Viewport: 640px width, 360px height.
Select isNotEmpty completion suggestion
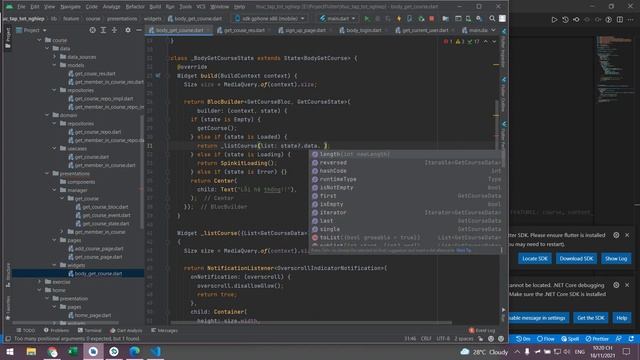[406, 187]
